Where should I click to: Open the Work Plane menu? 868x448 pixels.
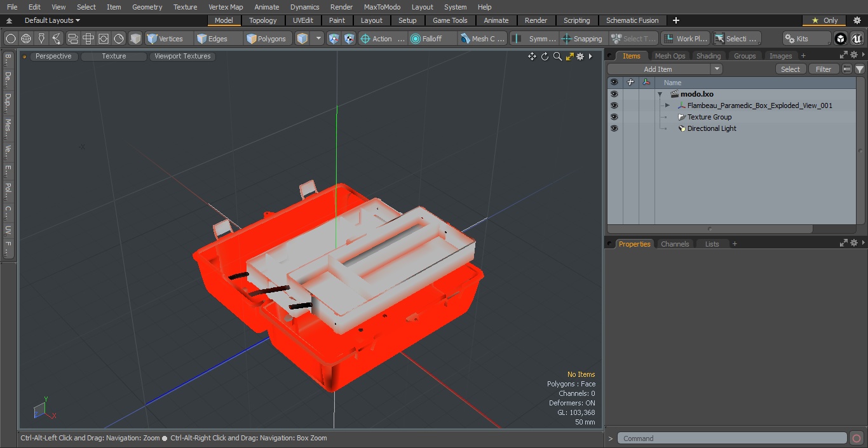click(686, 39)
